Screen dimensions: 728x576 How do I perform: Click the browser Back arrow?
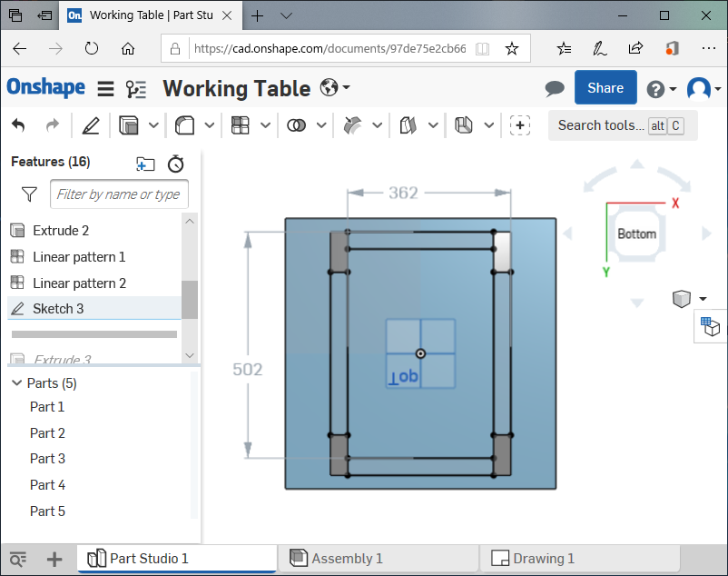pyautogui.click(x=19, y=48)
